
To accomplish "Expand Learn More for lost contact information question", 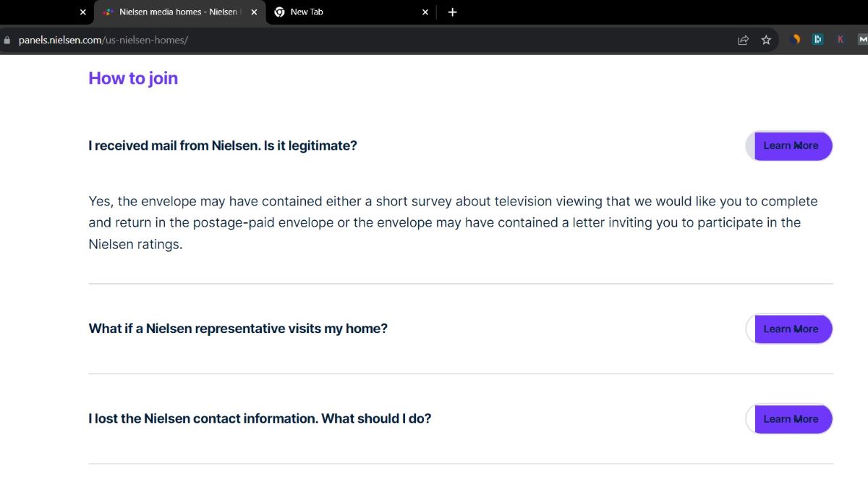I will pos(789,419).
